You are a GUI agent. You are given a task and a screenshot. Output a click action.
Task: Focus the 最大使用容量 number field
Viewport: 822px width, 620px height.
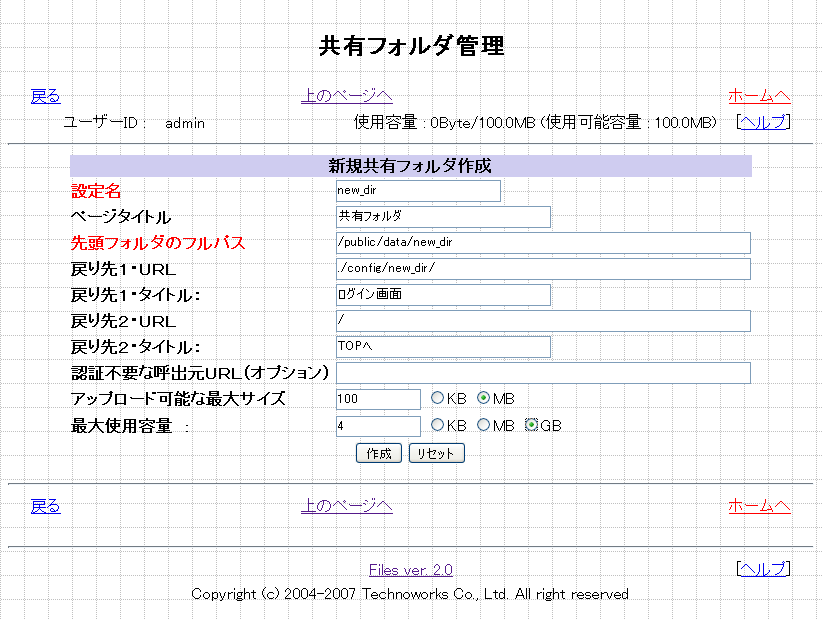pyautogui.click(x=378, y=426)
